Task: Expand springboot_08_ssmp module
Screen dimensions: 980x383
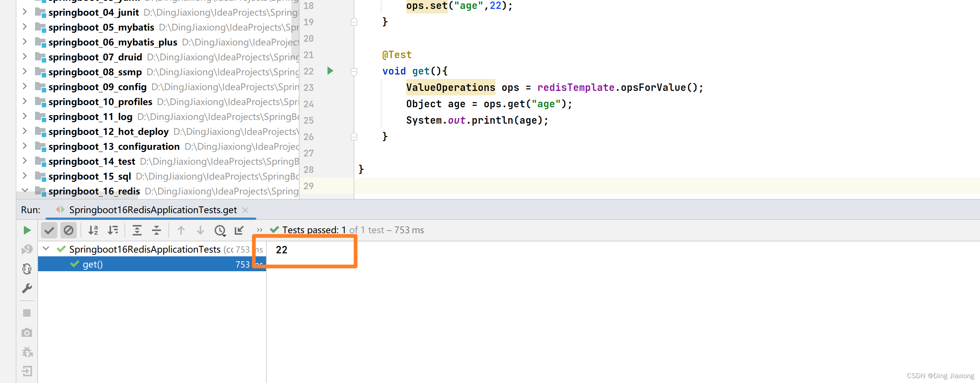Action: 25,71
